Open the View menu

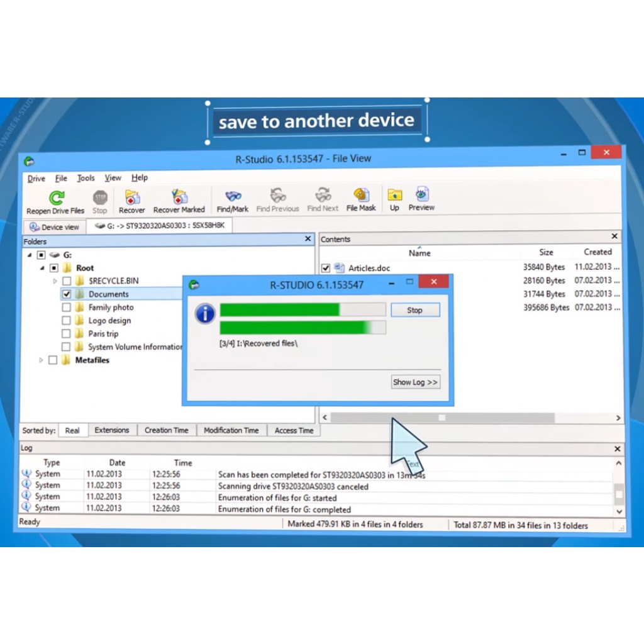[x=113, y=177]
